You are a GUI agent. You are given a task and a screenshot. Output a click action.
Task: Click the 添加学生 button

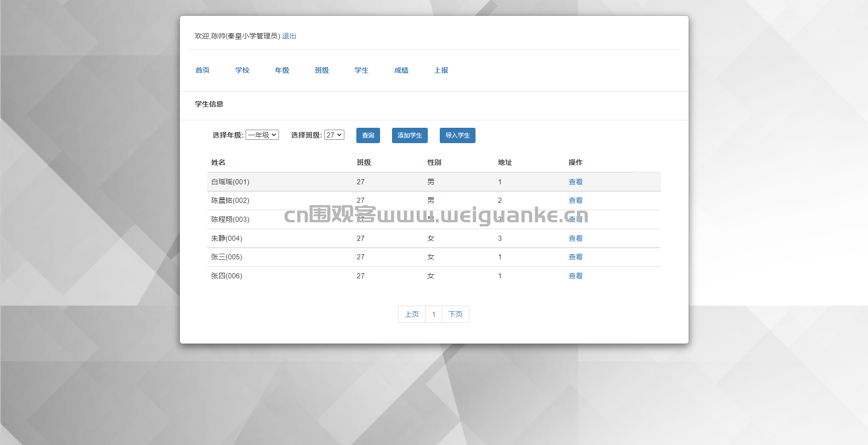click(410, 135)
